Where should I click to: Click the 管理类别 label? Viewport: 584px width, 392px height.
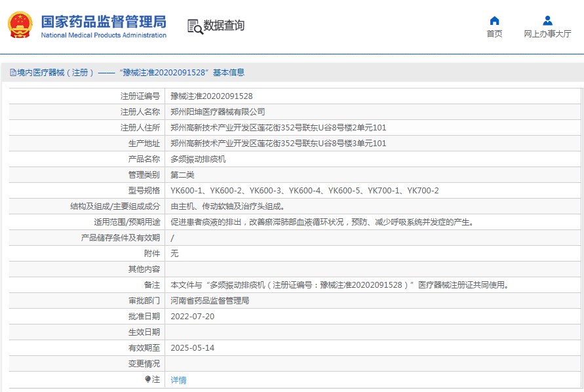(144, 175)
